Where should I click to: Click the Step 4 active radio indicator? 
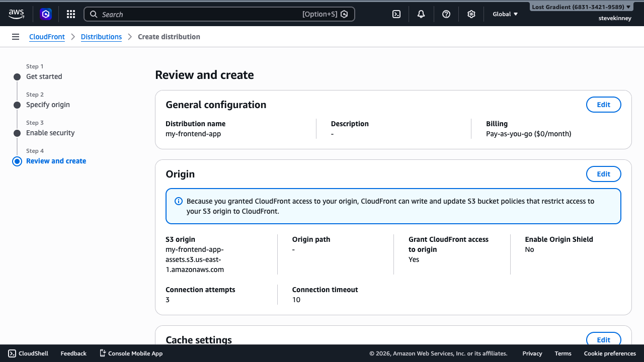point(17,161)
